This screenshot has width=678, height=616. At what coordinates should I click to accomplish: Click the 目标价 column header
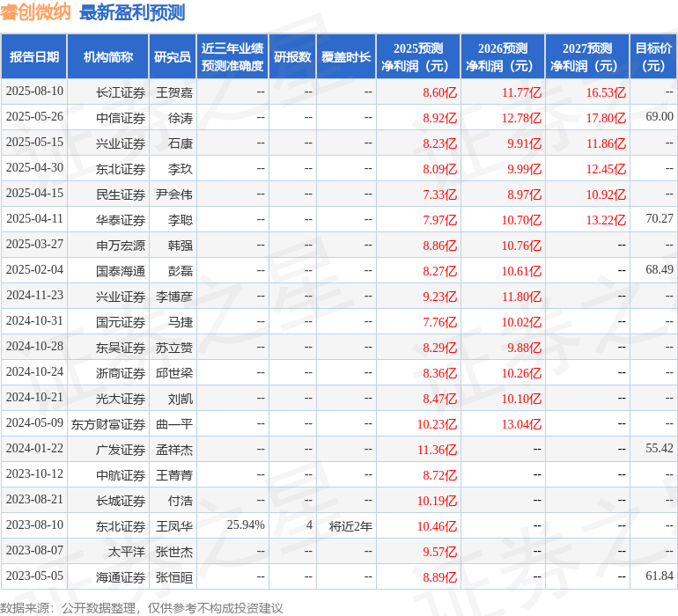(x=653, y=57)
